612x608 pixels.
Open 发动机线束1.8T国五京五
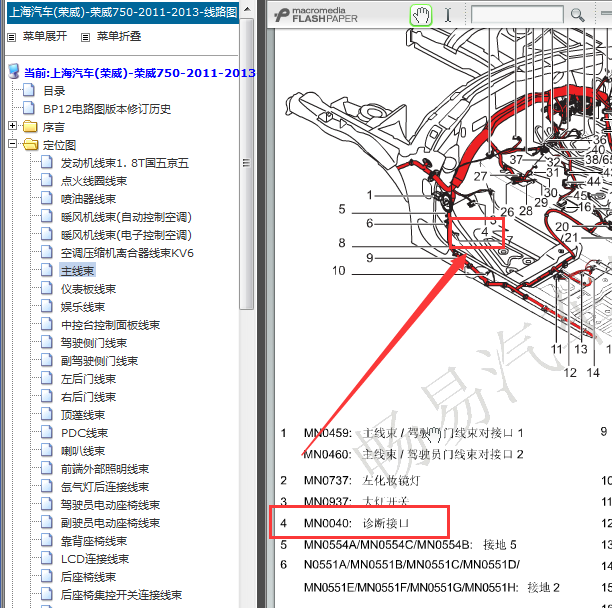coord(125,163)
